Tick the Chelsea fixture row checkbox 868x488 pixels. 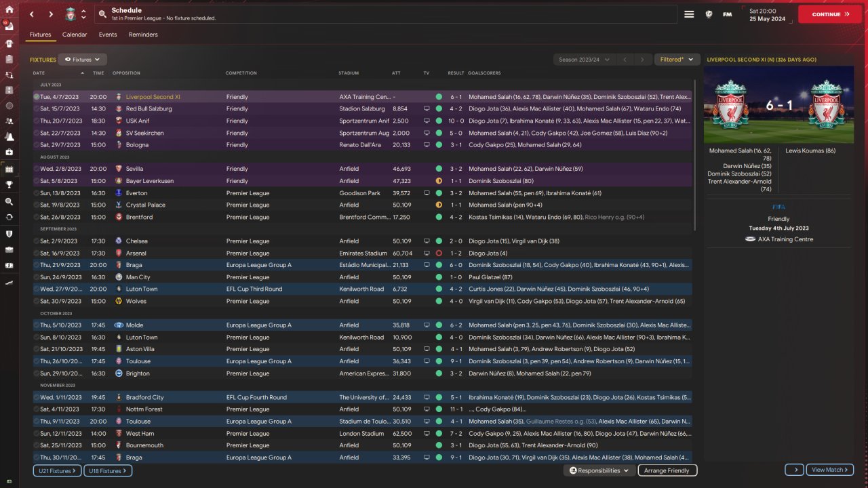(x=37, y=241)
